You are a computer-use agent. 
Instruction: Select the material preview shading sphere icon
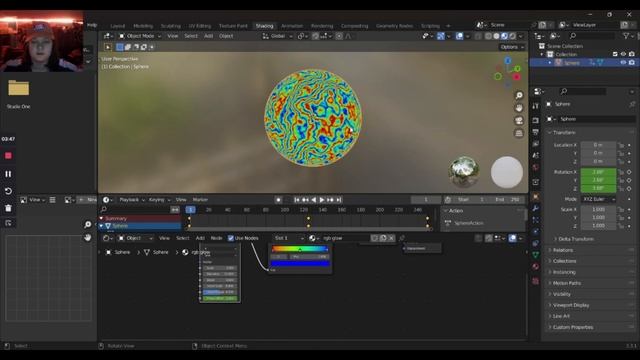pos(504,36)
